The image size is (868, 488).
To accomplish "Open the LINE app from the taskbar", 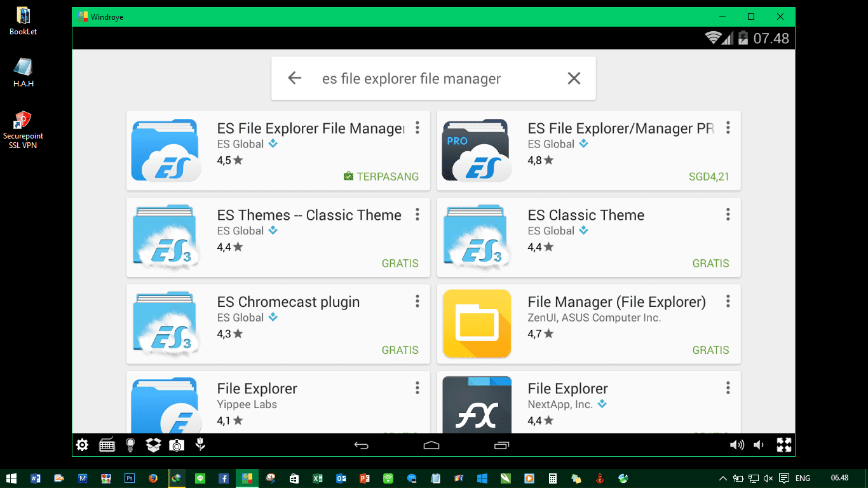I will 200,478.
